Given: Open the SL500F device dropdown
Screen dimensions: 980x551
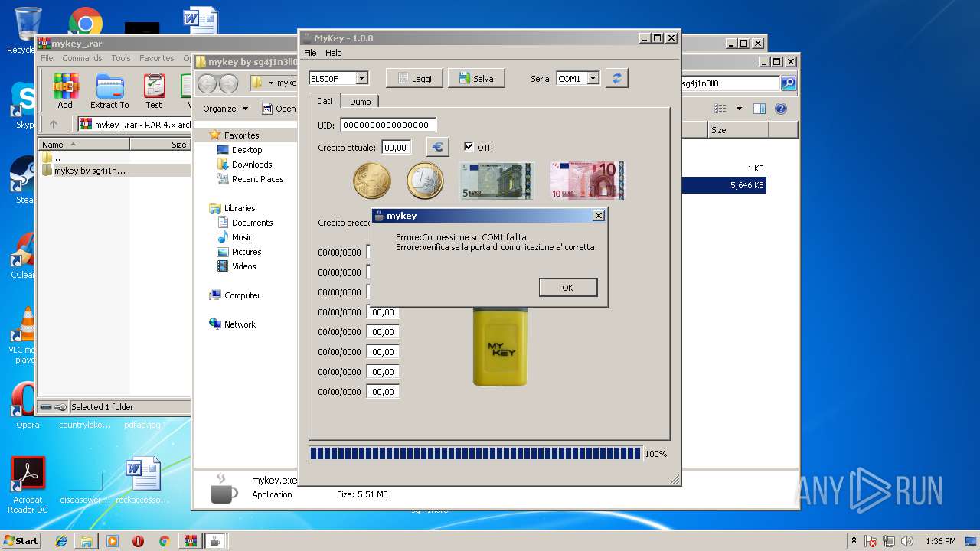Looking at the screenshot, I should point(362,78).
